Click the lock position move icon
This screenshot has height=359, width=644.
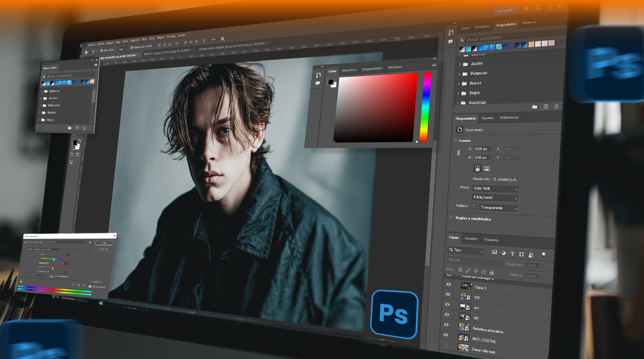(x=476, y=271)
